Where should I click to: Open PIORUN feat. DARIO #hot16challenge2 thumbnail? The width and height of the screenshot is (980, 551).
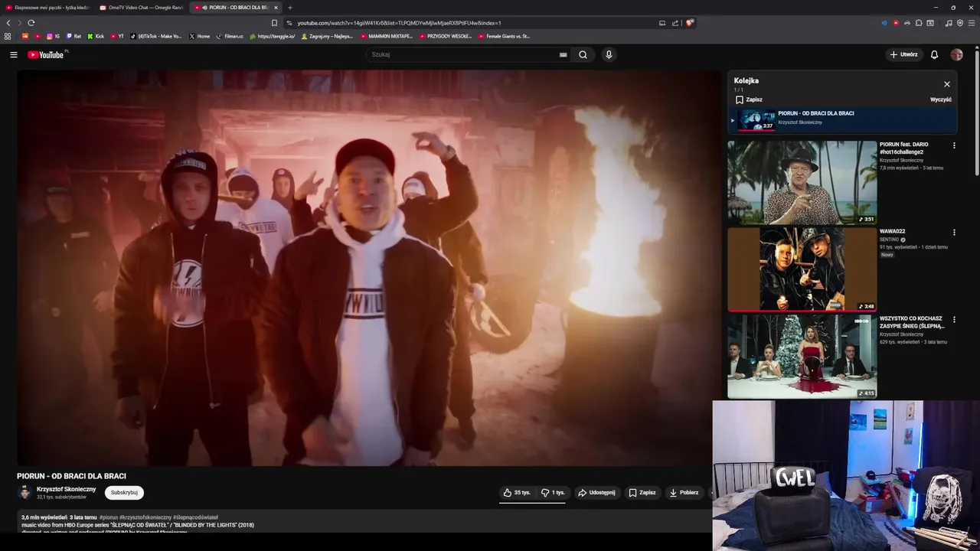tap(802, 182)
